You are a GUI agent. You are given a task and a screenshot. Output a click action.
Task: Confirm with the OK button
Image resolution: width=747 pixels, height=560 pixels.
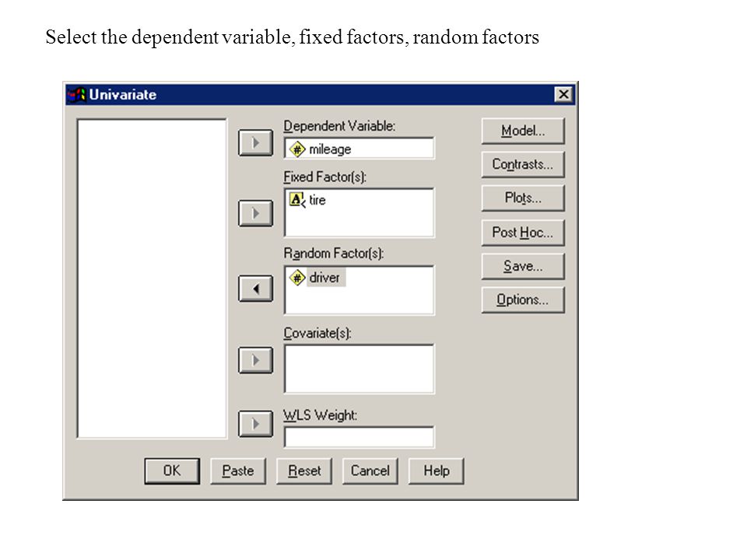point(172,471)
